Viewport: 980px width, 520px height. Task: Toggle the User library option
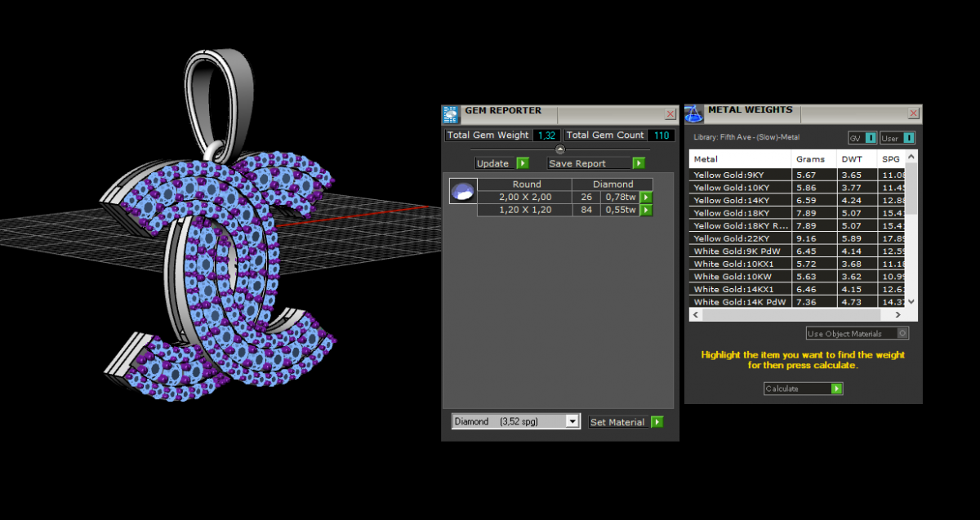(908, 138)
